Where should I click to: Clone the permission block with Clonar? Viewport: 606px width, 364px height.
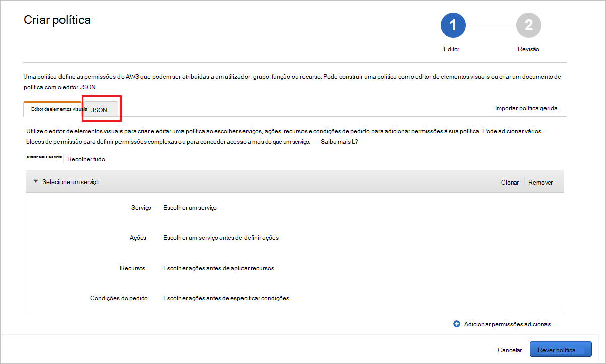(509, 182)
